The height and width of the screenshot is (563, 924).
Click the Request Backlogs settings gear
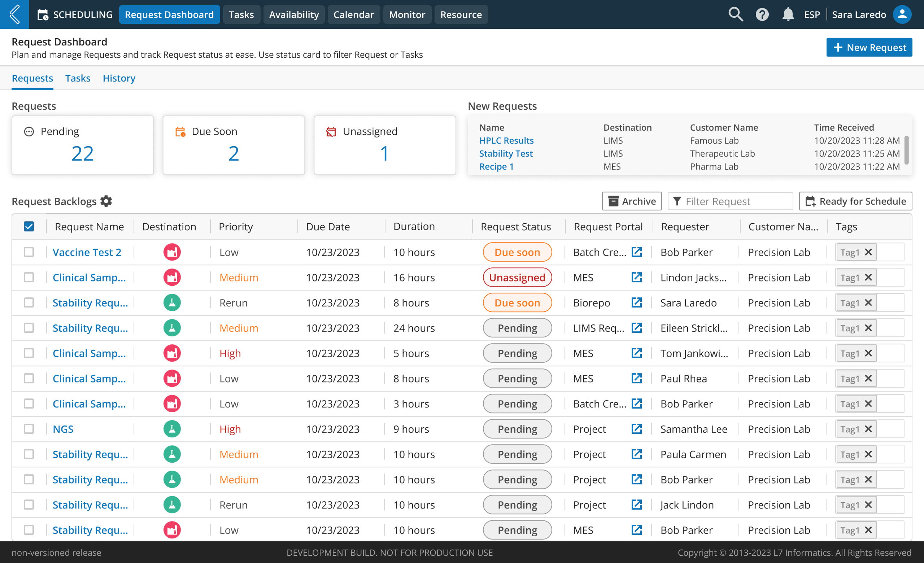[x=106, y=201]
